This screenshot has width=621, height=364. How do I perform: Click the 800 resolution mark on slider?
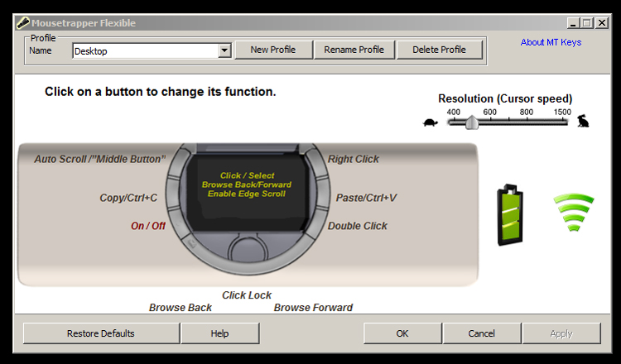point(527,112)
